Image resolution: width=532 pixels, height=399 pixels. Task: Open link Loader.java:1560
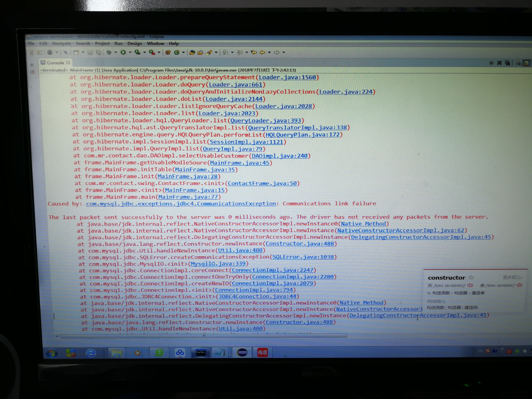(287, 77)
